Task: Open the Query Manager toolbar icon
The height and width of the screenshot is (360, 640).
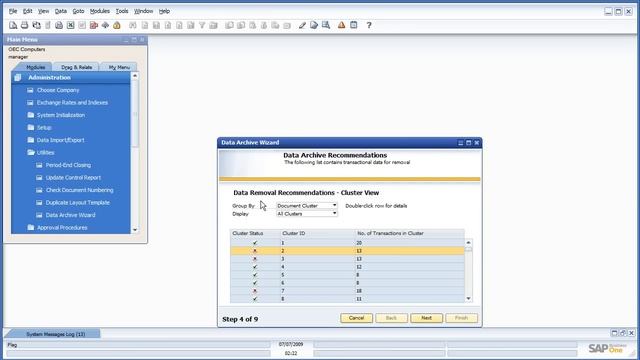Action: pos(326,25)
